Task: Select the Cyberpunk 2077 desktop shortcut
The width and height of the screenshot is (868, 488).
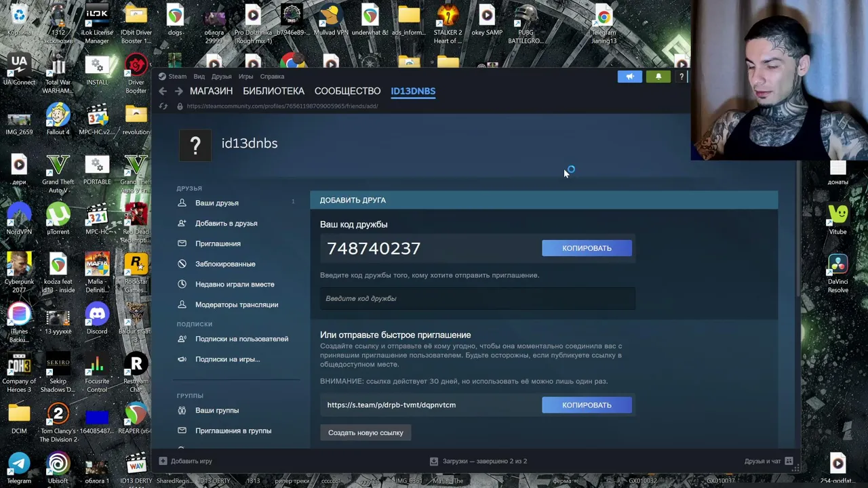Action: (19, 273)
